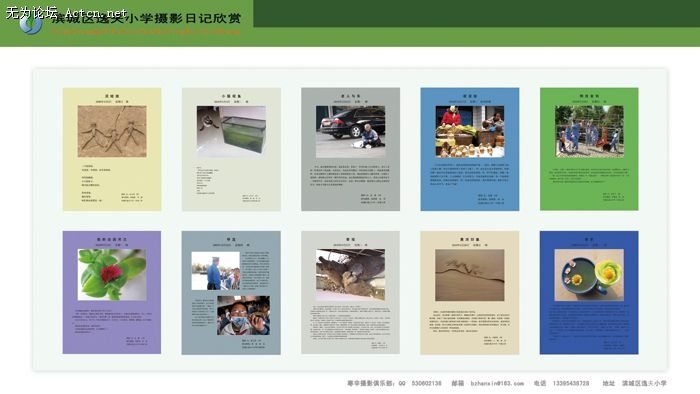Open the child wearing a face mask photo

click(x=244, y=315)
